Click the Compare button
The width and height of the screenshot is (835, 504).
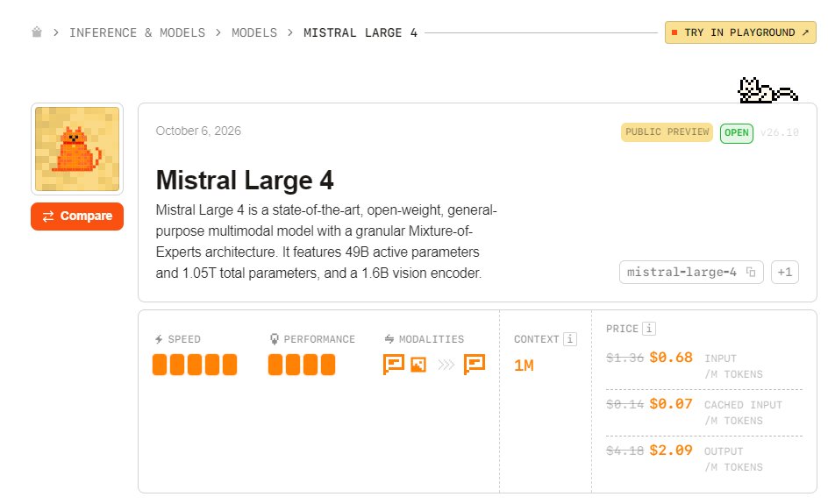[x=77, y=217]
